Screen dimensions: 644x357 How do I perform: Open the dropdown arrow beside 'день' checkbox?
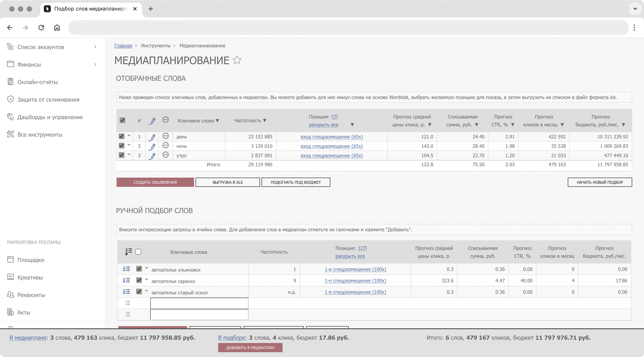[129, 136]
